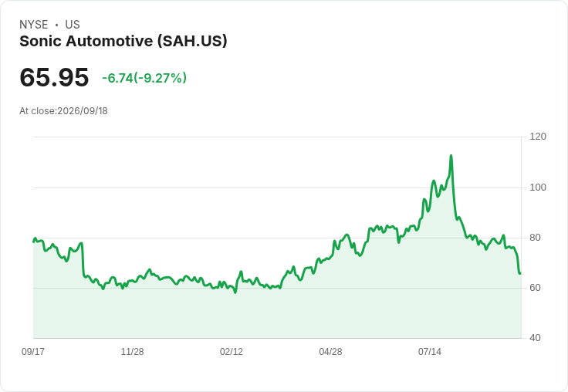Click the 04/28 date axis label
Screen dimensions: 568x392
[330, 351]
